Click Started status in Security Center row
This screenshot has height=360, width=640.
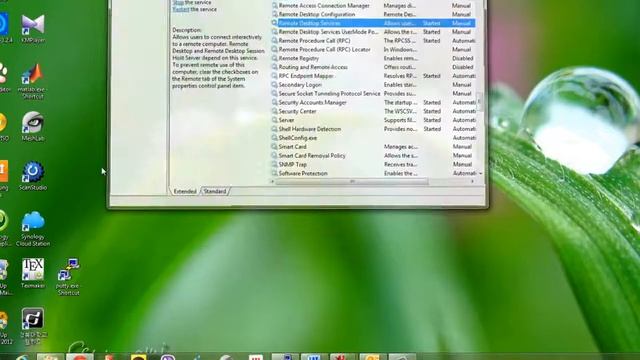[432, 111]
